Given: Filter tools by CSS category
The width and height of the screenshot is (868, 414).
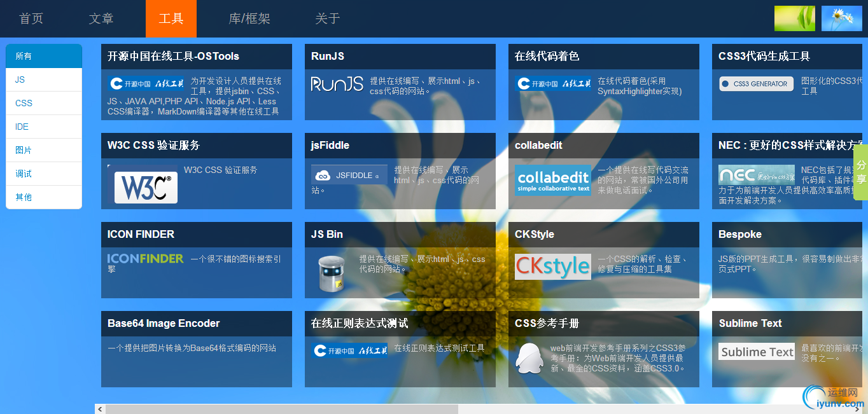Looking at the screenshot, I should 44,103.
